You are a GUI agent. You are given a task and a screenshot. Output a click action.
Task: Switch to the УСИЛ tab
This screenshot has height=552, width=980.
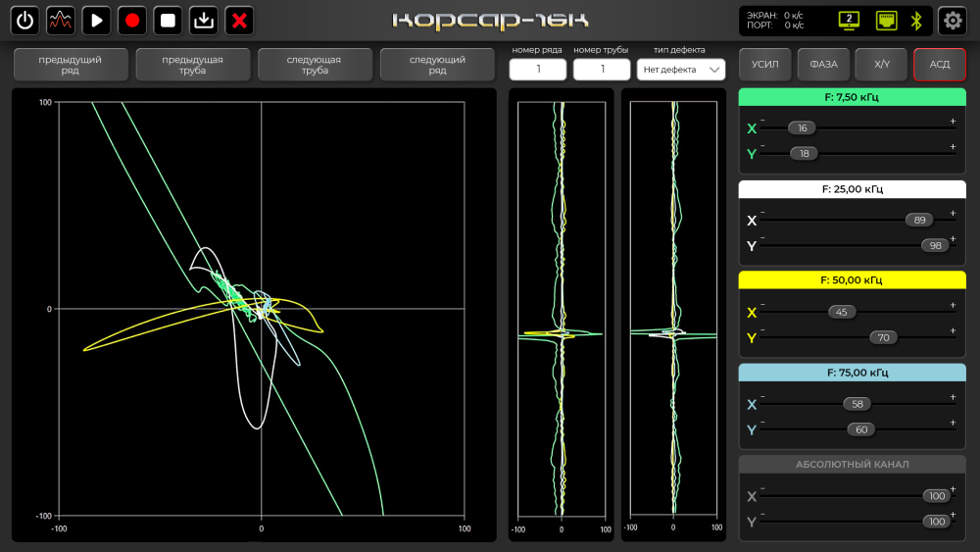tap(764, 64)
